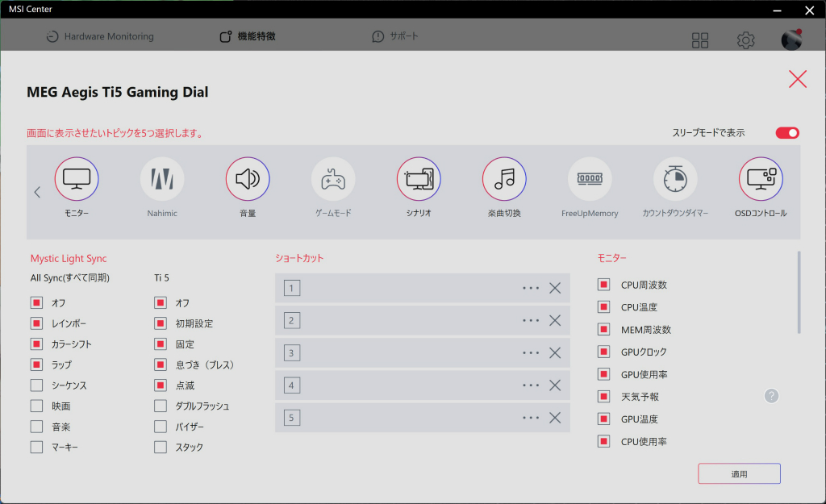Select the ゲームモード gamepad icon

[333, 179]
